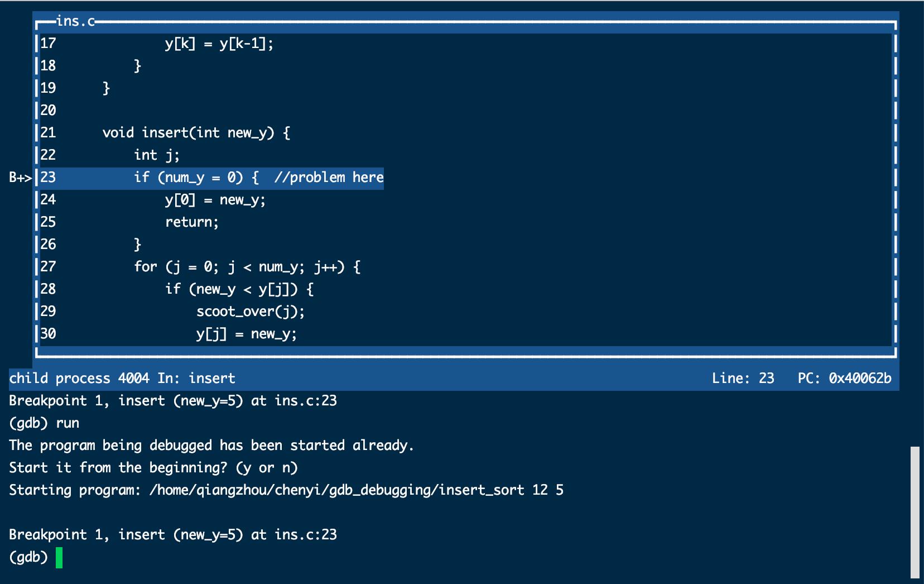
Task: Click the first 'Breakpoint 1, insert' output line
Action: pos(173,401)
